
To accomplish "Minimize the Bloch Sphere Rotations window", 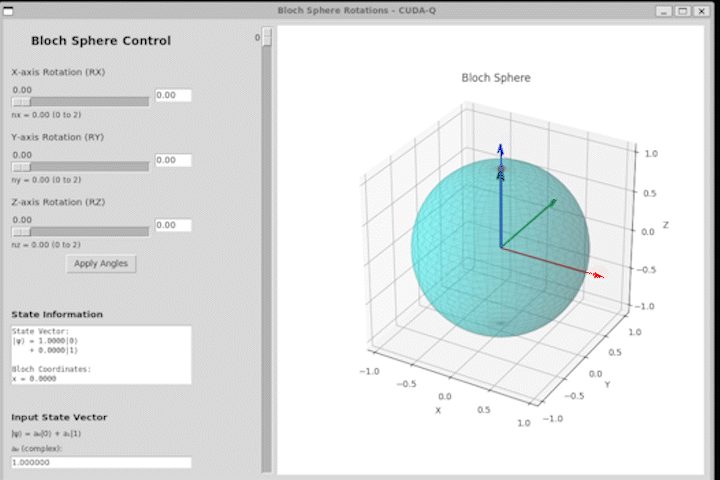I will tap(664, 11).
